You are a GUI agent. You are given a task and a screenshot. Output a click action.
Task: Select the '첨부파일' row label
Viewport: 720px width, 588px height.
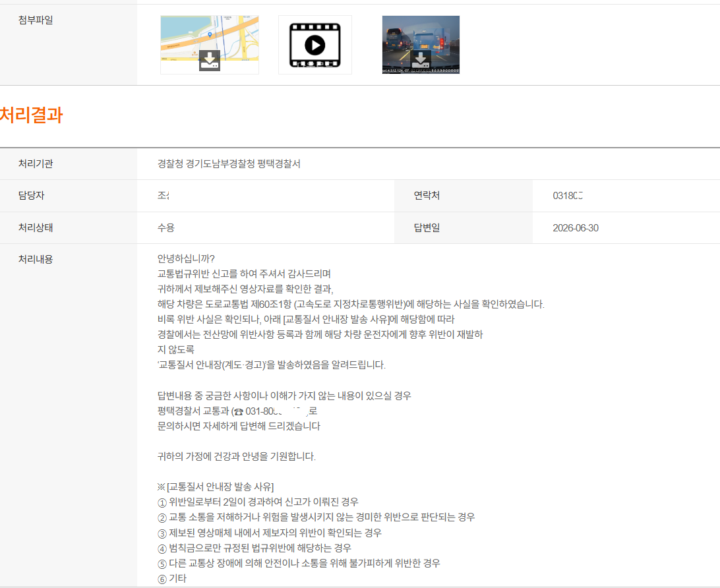(x=36, y=20)
